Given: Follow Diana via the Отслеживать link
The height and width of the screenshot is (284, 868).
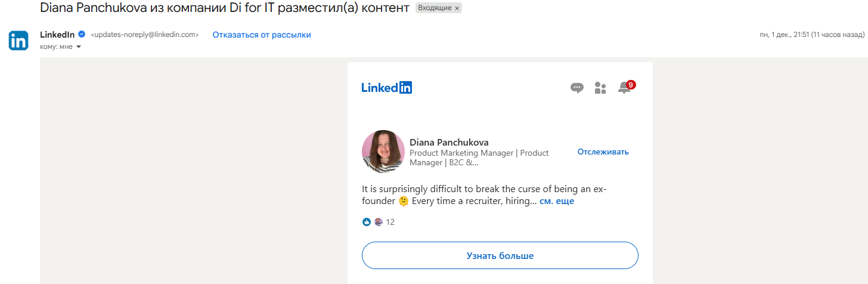Looking at the screenshot, I should [603, 152].
